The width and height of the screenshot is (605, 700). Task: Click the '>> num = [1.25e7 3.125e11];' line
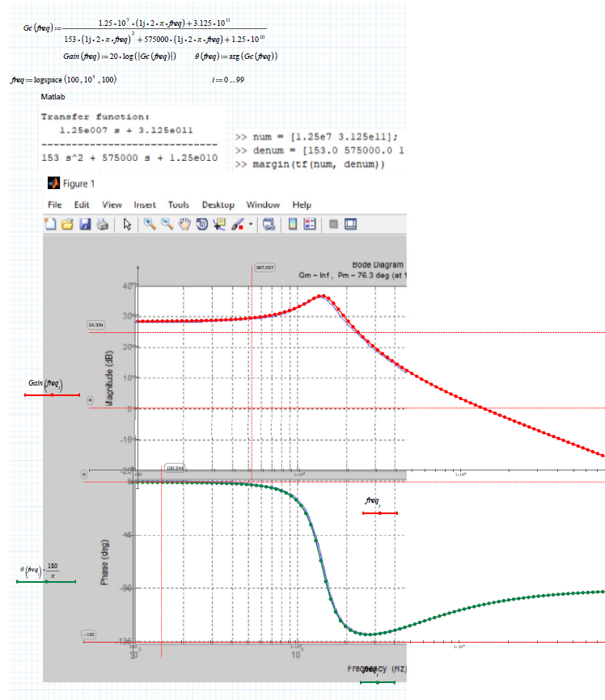(316, 137)
